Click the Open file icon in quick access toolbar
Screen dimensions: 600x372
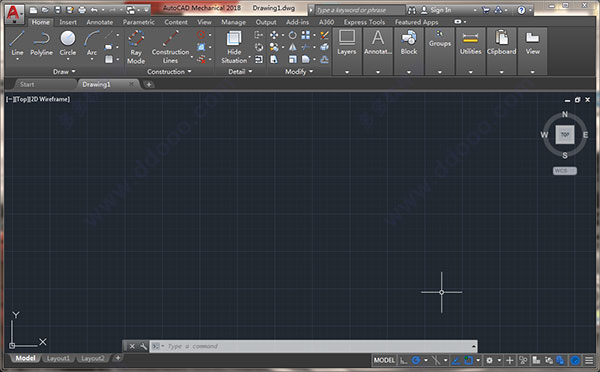(45, 10)
